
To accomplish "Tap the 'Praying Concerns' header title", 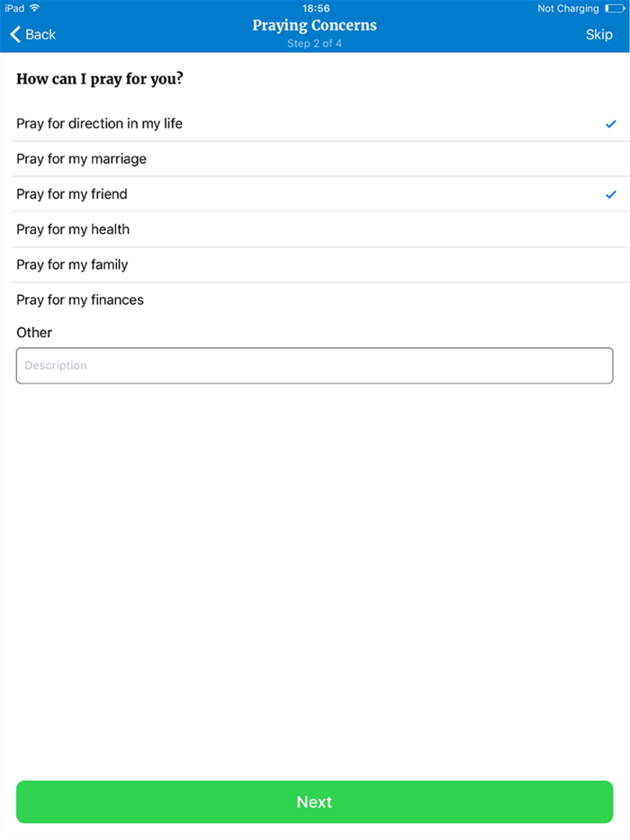I will coord(314,25).
